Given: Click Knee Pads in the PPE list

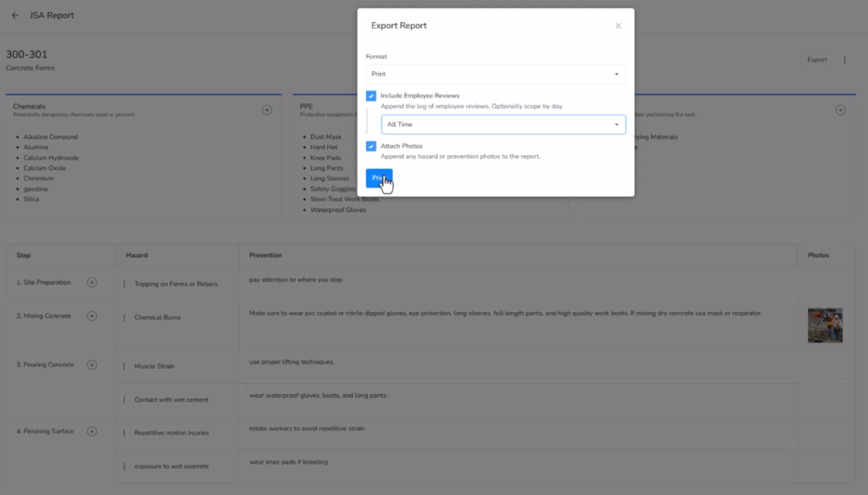Looking at the screenshot, I should tap(325, 158).
